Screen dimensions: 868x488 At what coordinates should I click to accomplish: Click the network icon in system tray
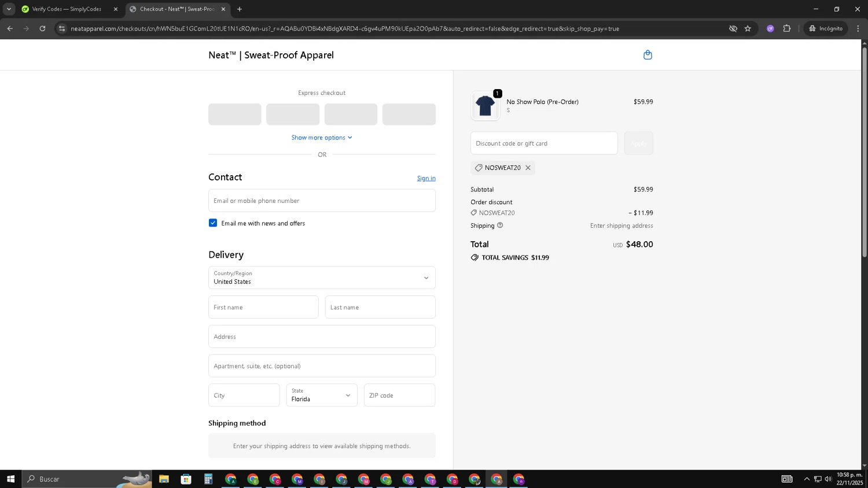click(x=818, y=479)
